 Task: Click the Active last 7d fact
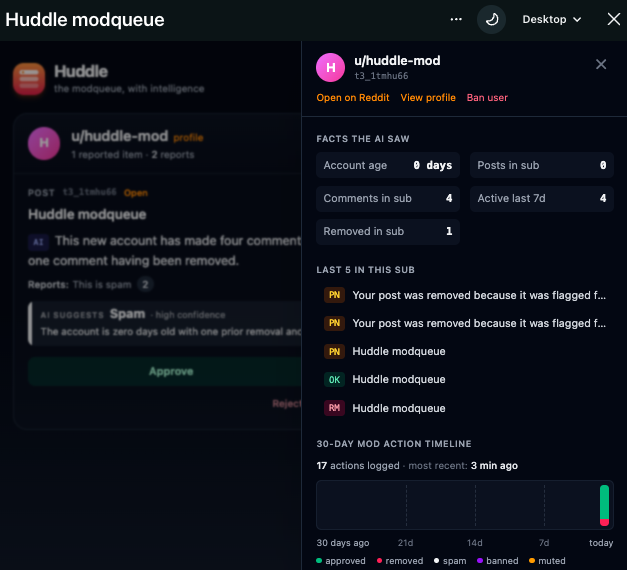pos(541,198)
